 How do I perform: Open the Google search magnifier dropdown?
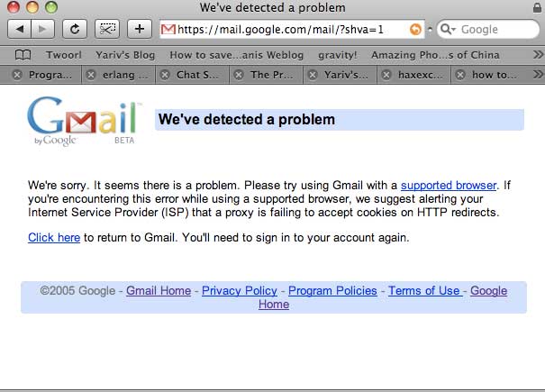click(x=448, y=30)
